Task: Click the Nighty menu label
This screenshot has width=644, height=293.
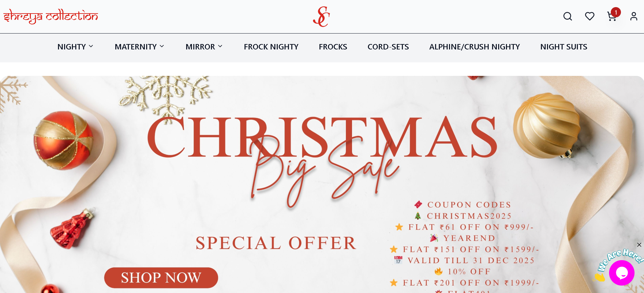Action: tap(72, 47)
